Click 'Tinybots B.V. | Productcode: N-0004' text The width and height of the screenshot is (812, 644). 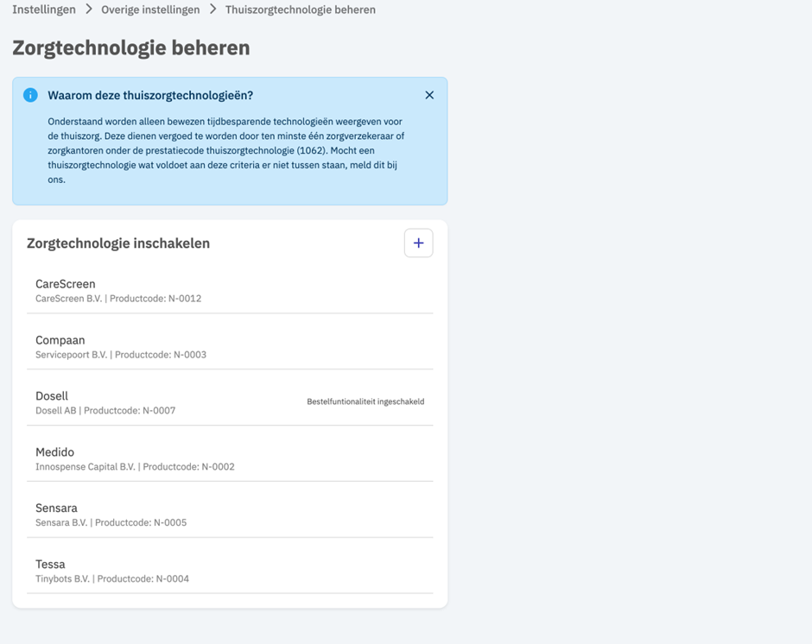(112, 578)
